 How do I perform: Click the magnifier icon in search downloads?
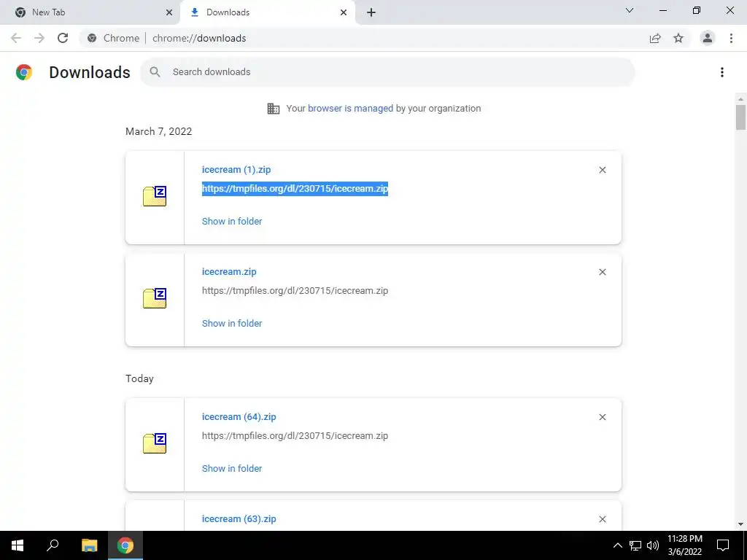pos(155,72)
